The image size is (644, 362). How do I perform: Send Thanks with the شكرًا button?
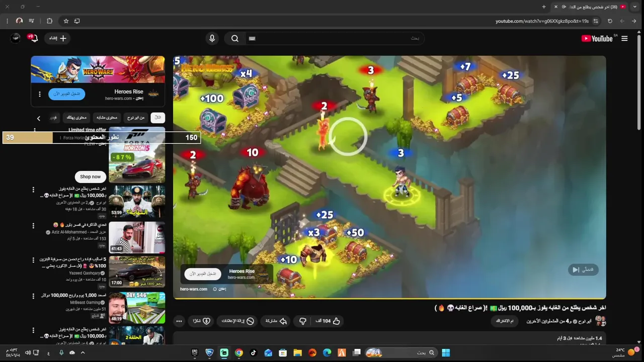pos(202,321)
